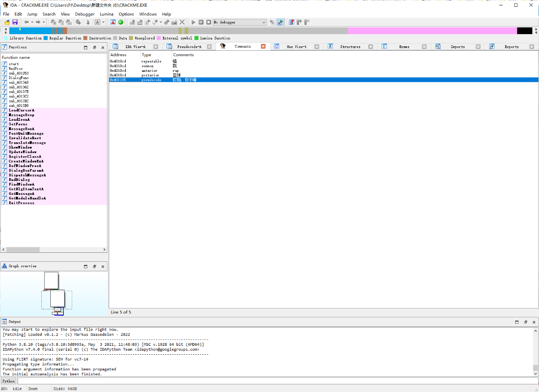Screen dimensions: 539x392
Task: Open the Options menu
Action: (x=126, y=14)
